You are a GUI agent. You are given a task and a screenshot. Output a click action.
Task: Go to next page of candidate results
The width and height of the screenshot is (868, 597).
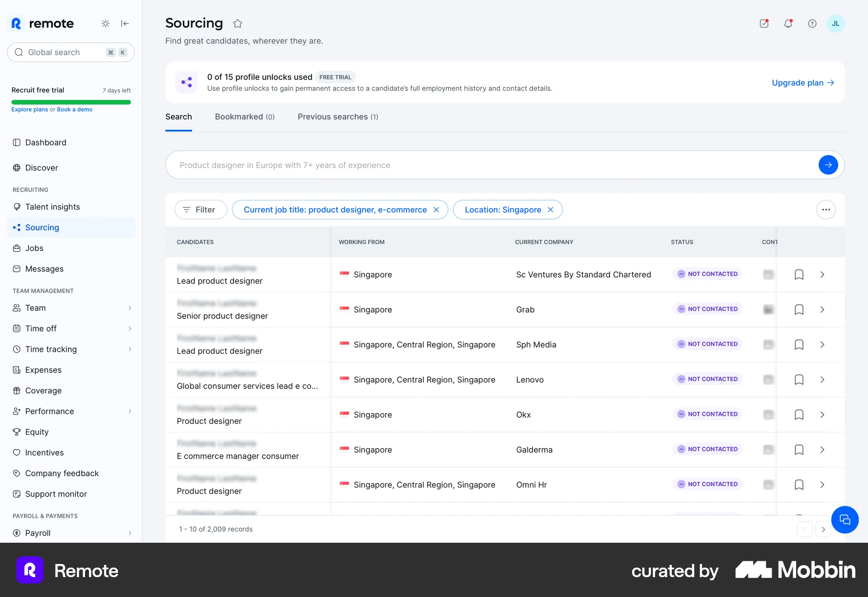[x=823, y=529]
